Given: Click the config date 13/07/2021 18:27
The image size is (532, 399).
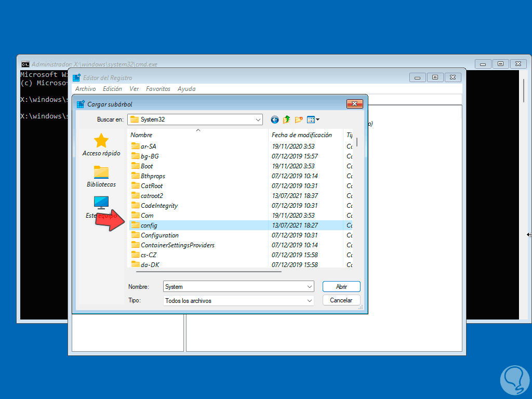Looking at the screenshot, I should click(x=295, y=225).
